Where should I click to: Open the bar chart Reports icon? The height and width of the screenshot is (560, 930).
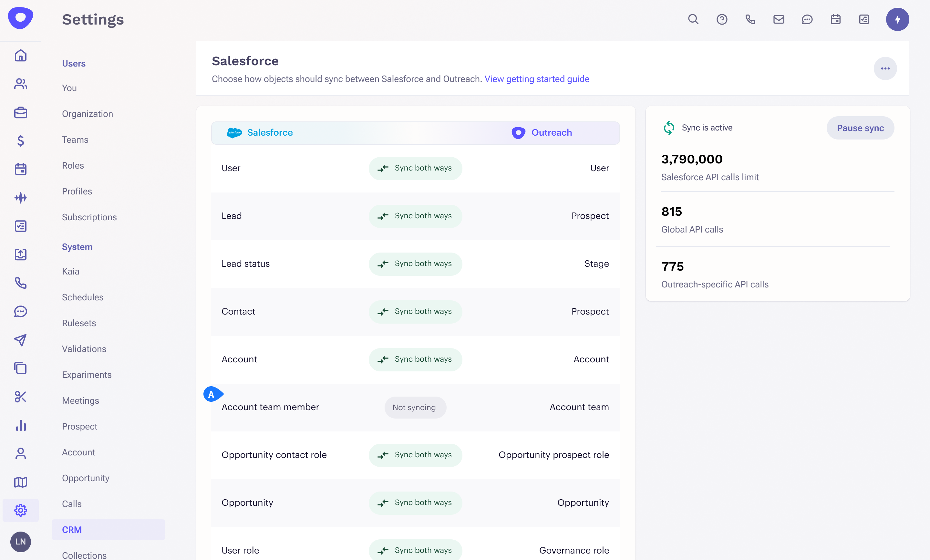[21, 425]
